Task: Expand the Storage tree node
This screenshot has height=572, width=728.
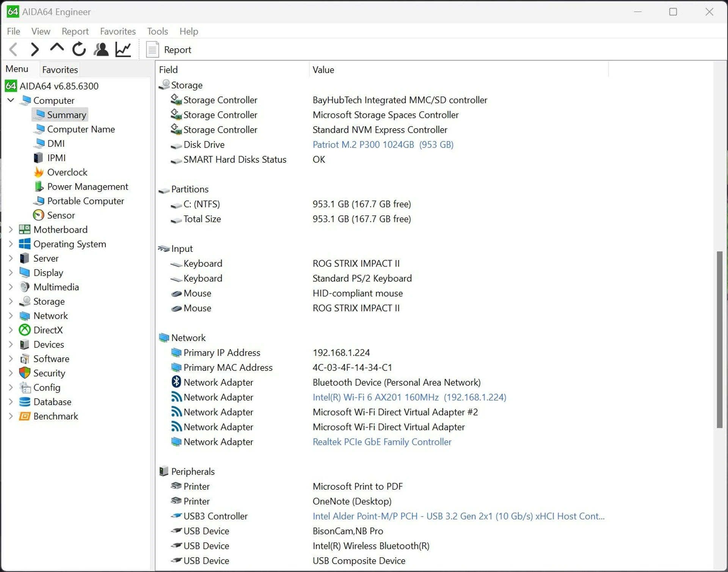Action: tap(11, 301)
